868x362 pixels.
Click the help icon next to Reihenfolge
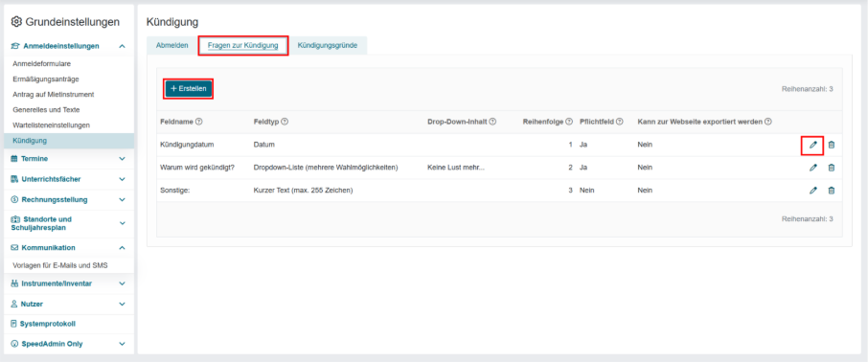click(x=569, y=122)
